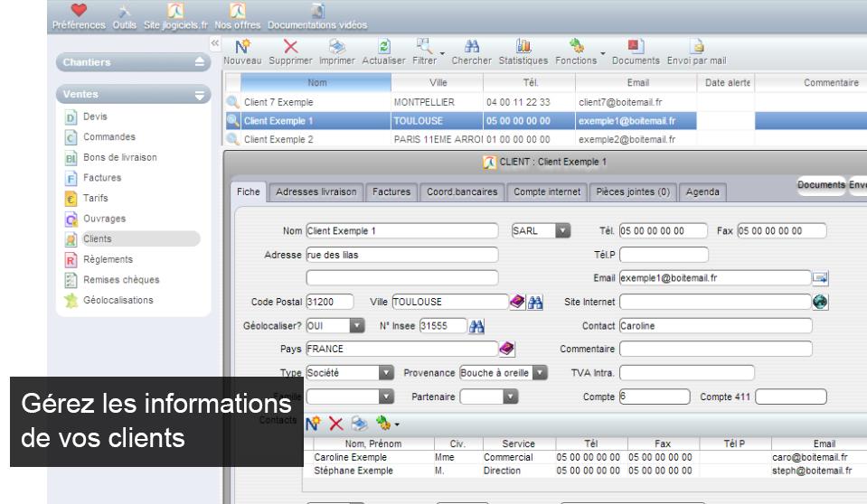
Task: Delete selected client with Supprimer
Action: point(290,52)
